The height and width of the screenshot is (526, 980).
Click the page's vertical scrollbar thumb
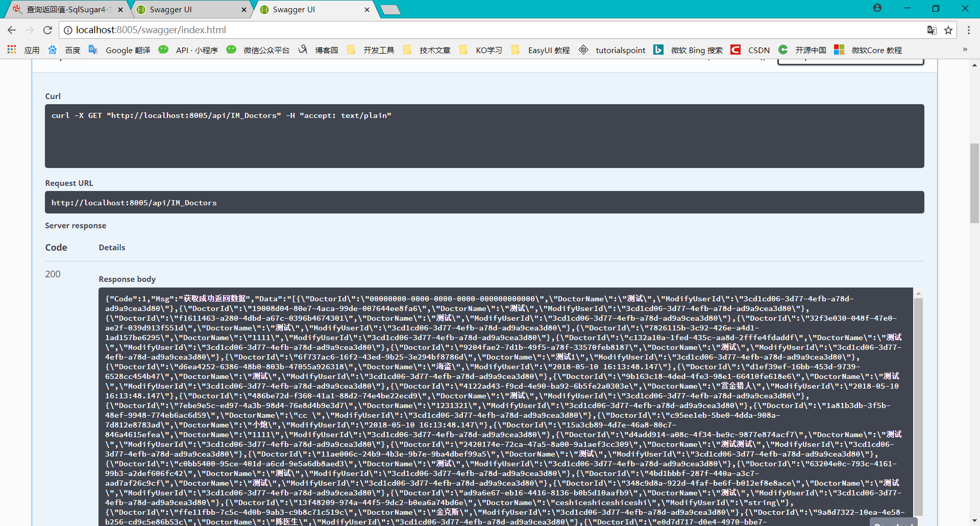pyautogui.click(x=975, y=183)
